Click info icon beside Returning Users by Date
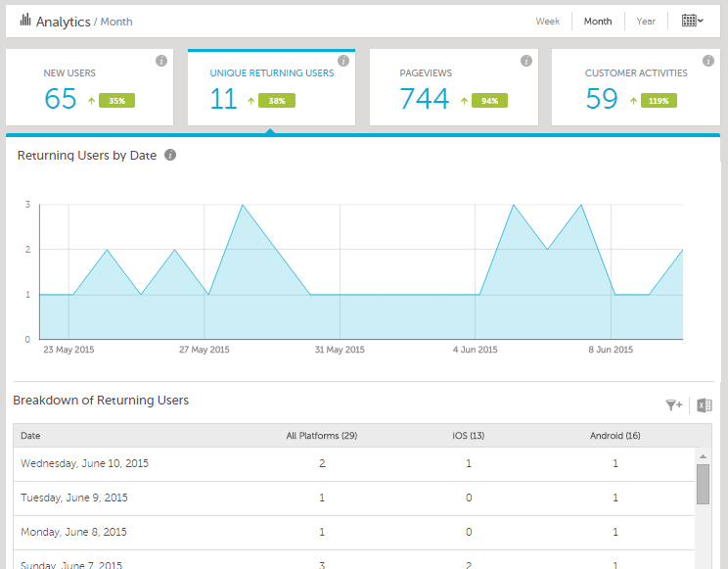The height and width of the screenshot is (569, 728). [x=170, y=155]
